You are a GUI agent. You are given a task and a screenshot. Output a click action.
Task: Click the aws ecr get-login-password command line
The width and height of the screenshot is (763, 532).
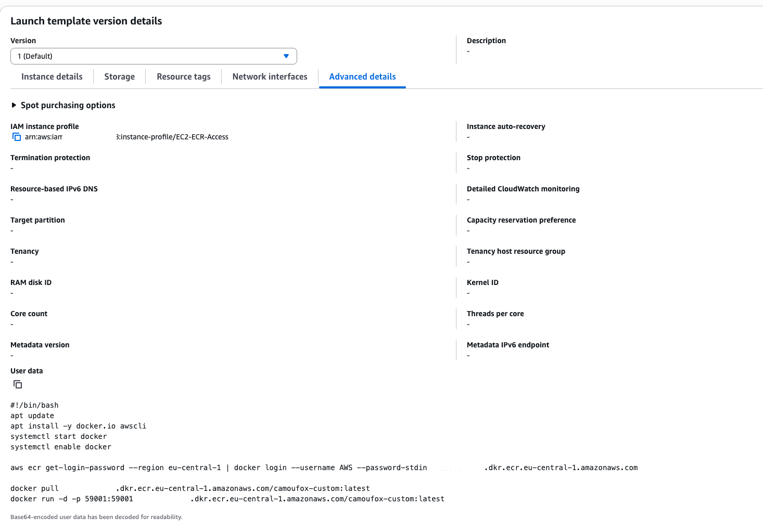[x=324, y=468]
